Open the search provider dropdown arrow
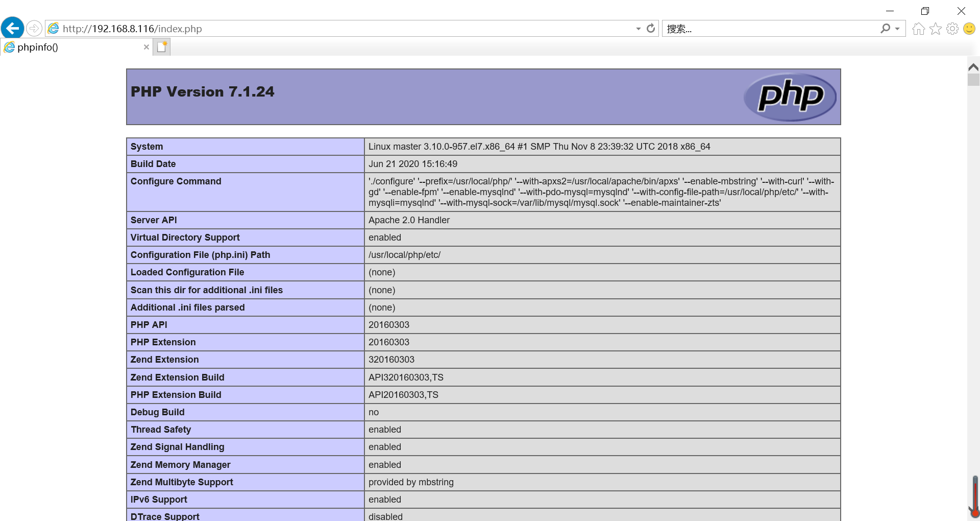 pos(897,29)
